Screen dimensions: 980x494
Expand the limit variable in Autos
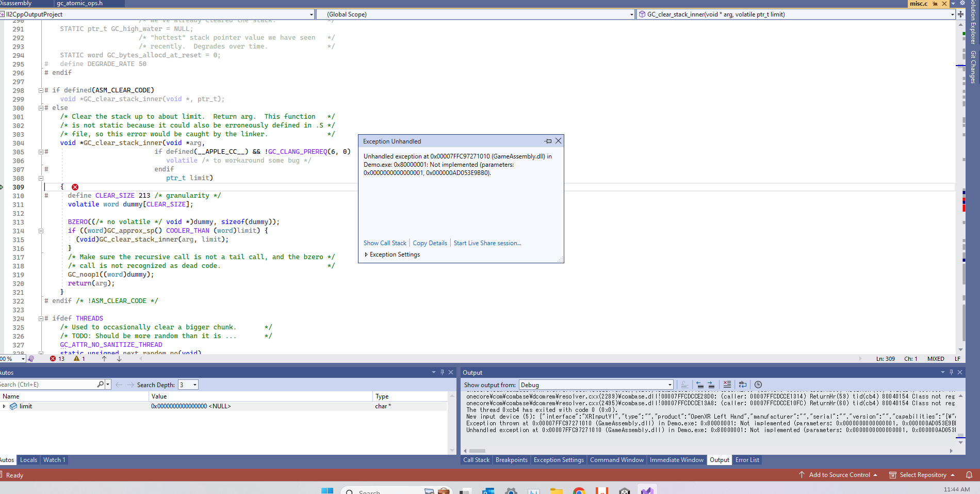point(4,406)
